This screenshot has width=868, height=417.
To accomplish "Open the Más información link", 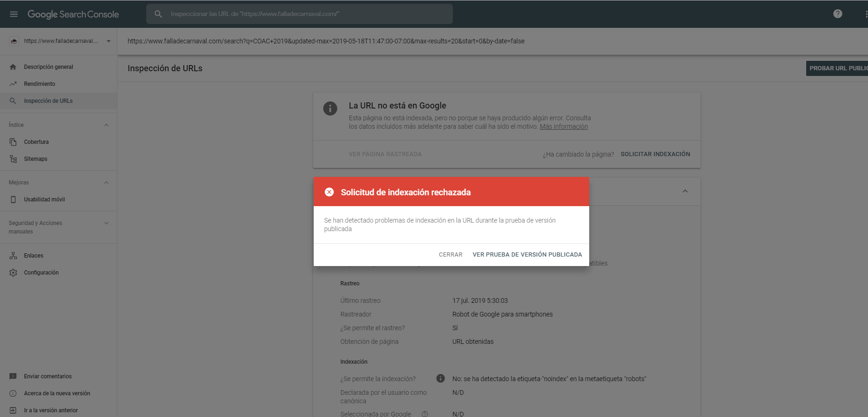I will [x=564, y=126].
